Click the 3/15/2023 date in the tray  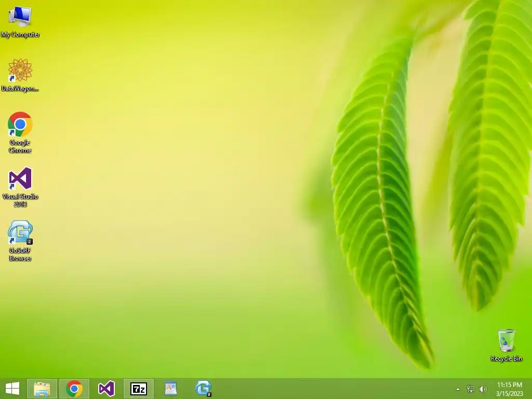point(510,394)
